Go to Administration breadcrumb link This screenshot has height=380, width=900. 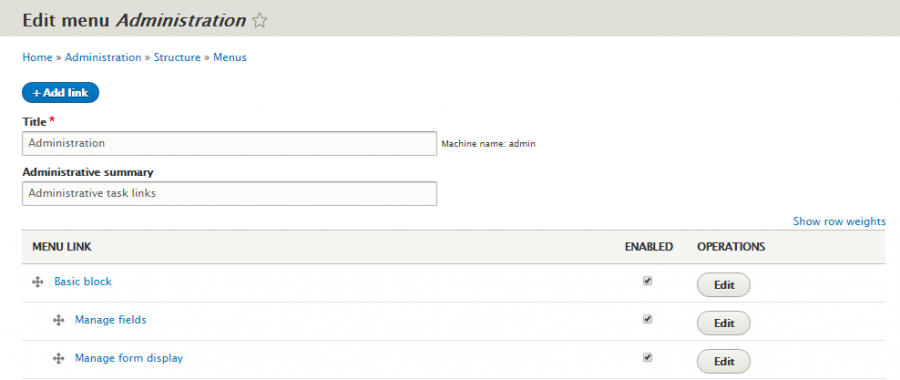click(103, 57)
